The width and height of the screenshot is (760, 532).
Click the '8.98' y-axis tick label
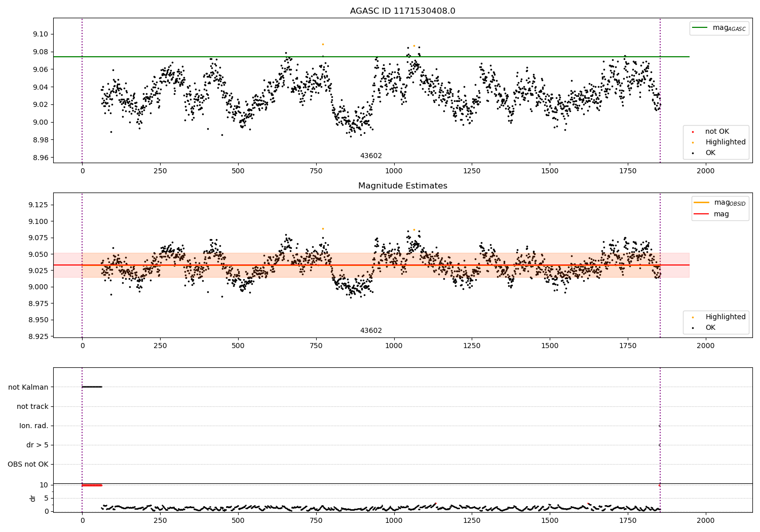[41, 140]
